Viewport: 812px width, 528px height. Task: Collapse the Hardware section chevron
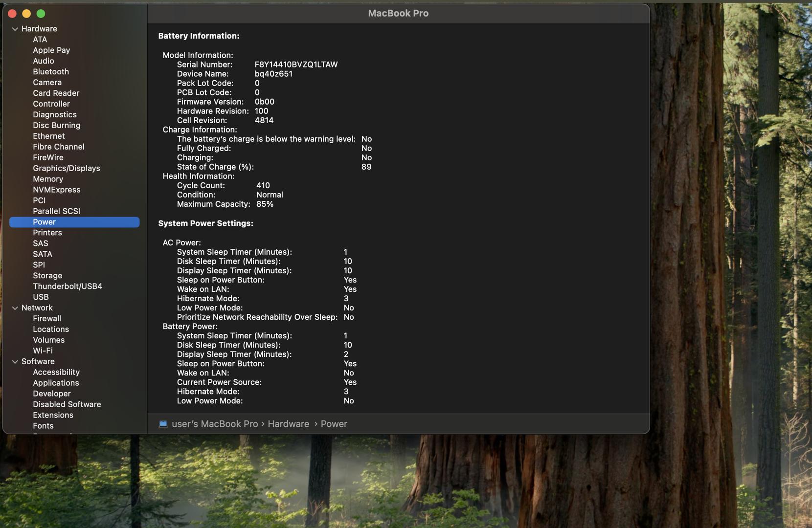click(15, 29)
